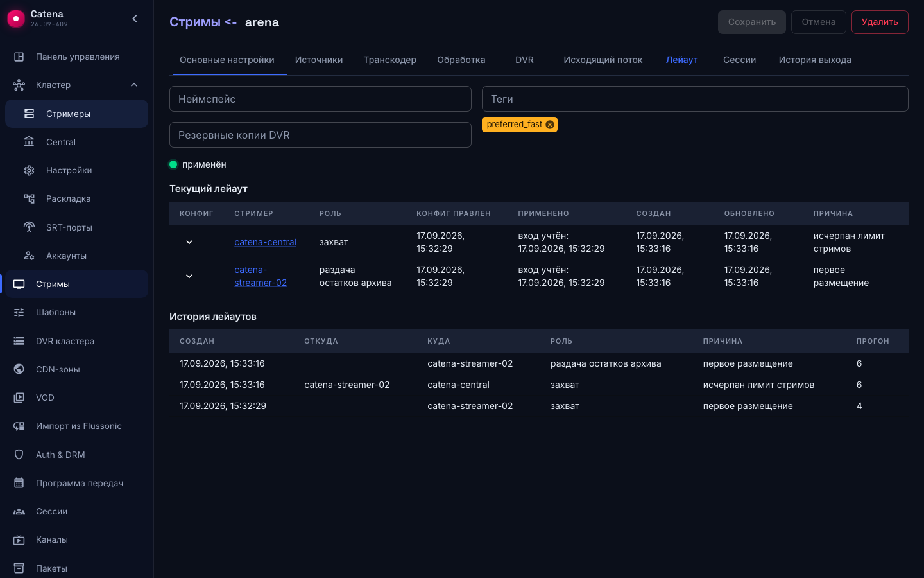Open the catena-central streamer link
Viewport: 924px width, 578px height.
click(265, 242)
